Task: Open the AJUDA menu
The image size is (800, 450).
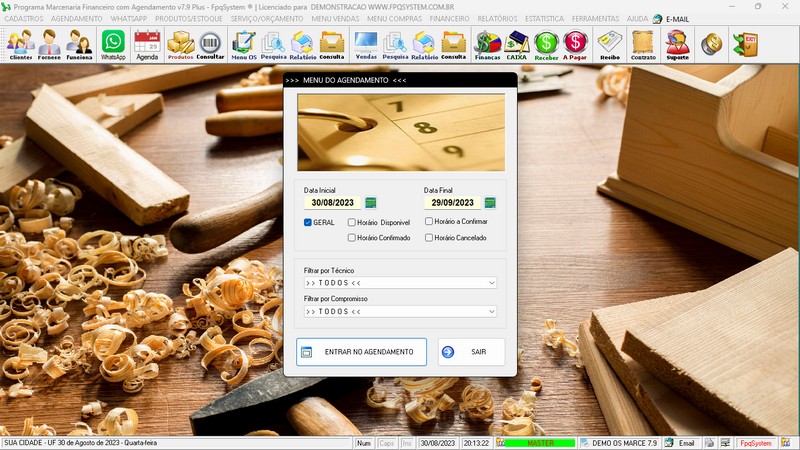Action: click(x=637, y=19)
